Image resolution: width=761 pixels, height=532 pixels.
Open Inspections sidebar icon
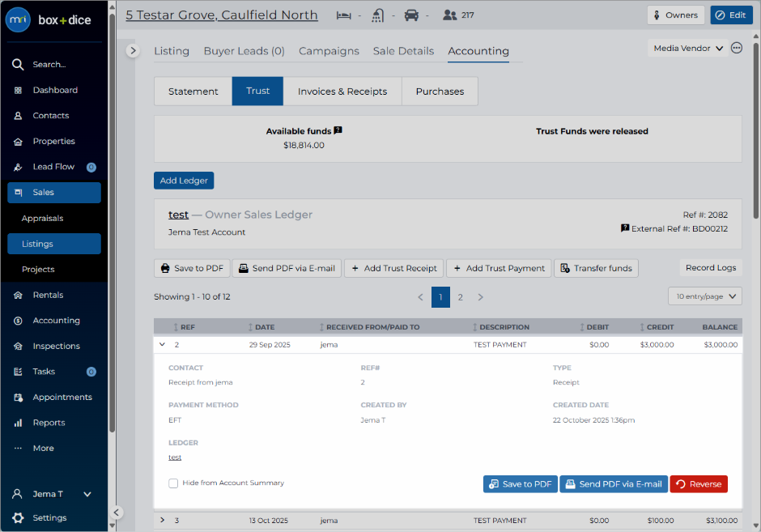point(18,346)
